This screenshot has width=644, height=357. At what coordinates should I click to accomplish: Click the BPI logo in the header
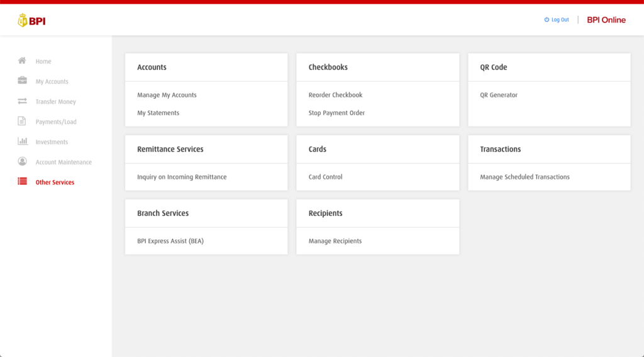click(31, 21)
